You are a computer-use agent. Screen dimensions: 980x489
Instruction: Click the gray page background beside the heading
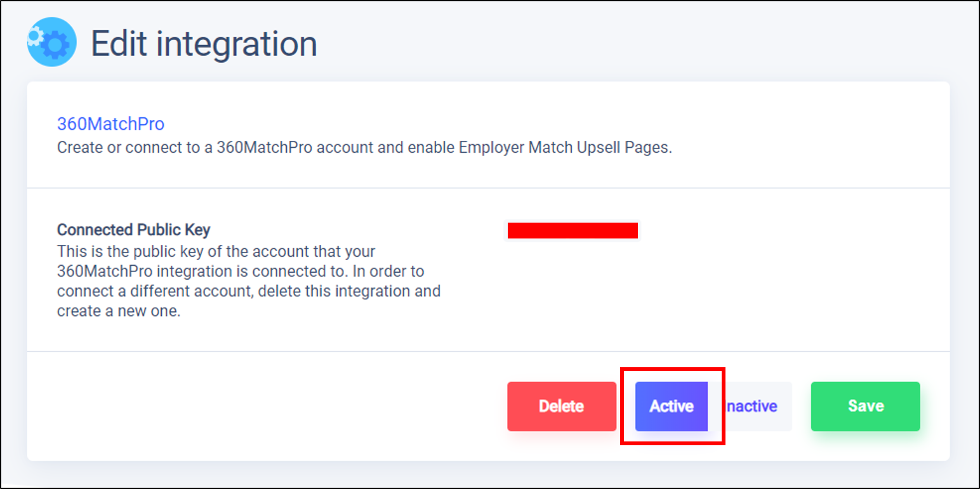635,42
